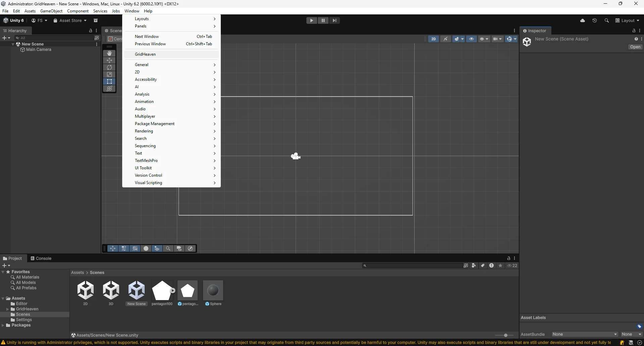This screenshot has height=346, width=644.
Task: Open the Layout dropdown
Action: click(x=627, y=20)
